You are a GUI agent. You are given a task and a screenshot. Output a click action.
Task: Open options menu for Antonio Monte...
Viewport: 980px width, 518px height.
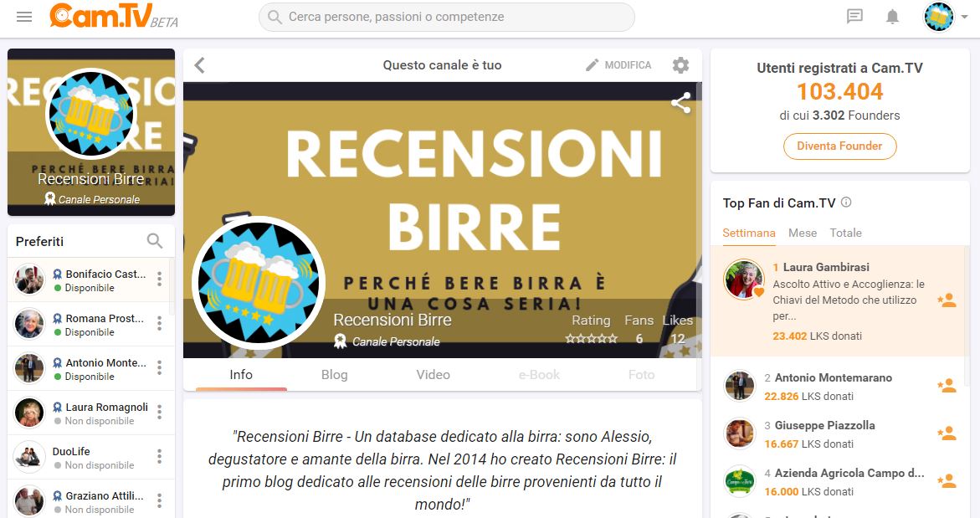159,368
